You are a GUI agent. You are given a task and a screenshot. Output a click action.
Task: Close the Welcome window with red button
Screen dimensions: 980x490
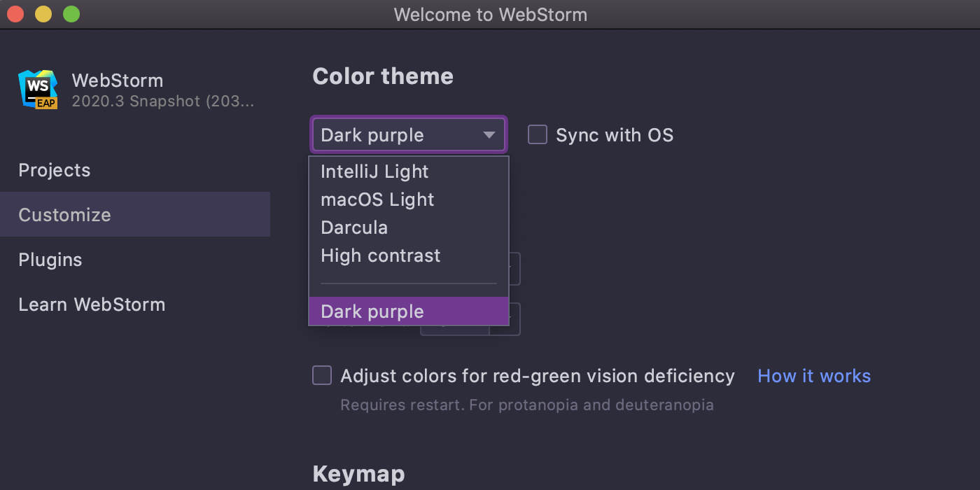point(15,14)
